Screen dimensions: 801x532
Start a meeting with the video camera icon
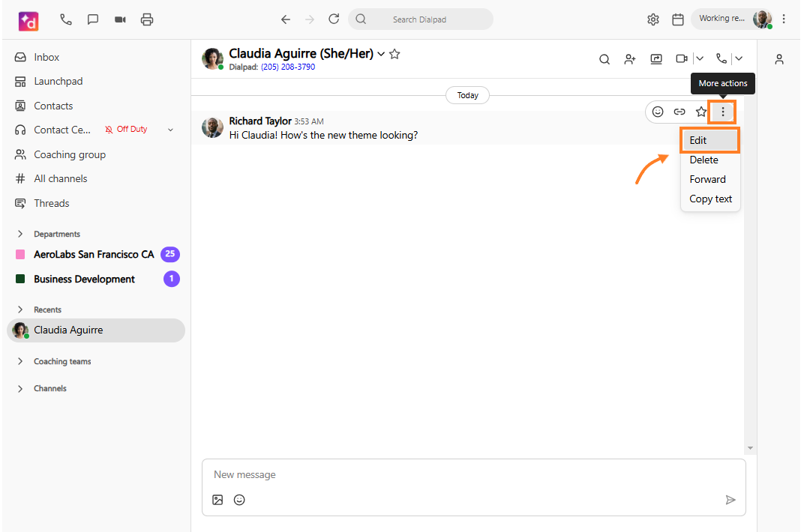pos(120,19)
